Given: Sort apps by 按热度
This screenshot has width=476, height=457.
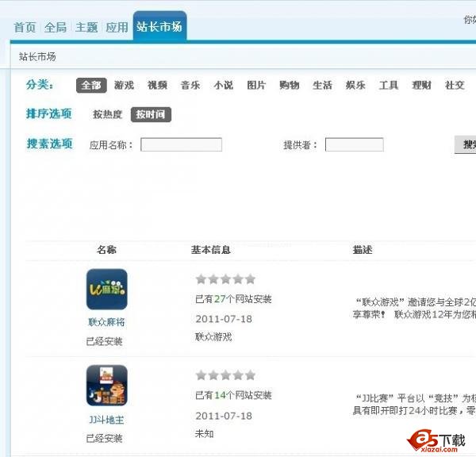Looking at the screenshot, I should [x=107, y=114].
